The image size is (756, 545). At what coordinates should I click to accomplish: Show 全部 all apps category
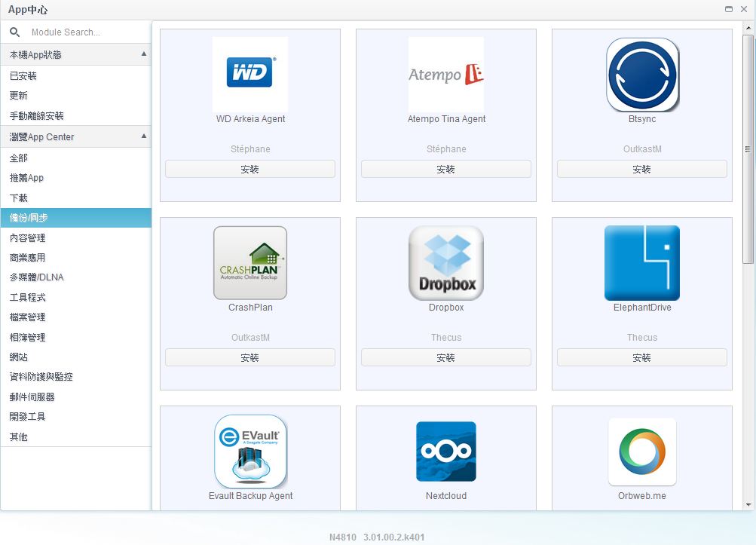[x=75, y=158]
